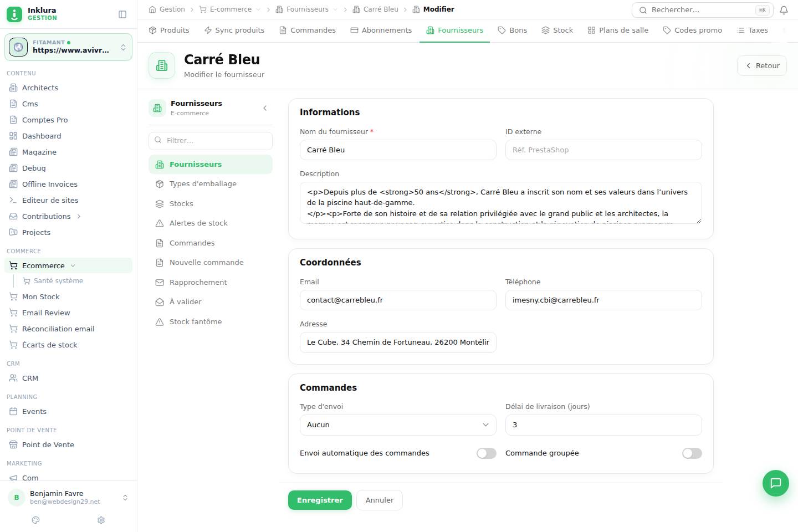The height and width of the screenshot is (532, 798).
Task: Open Stock fantôme in sub-menu
Action: coord(211,322)
